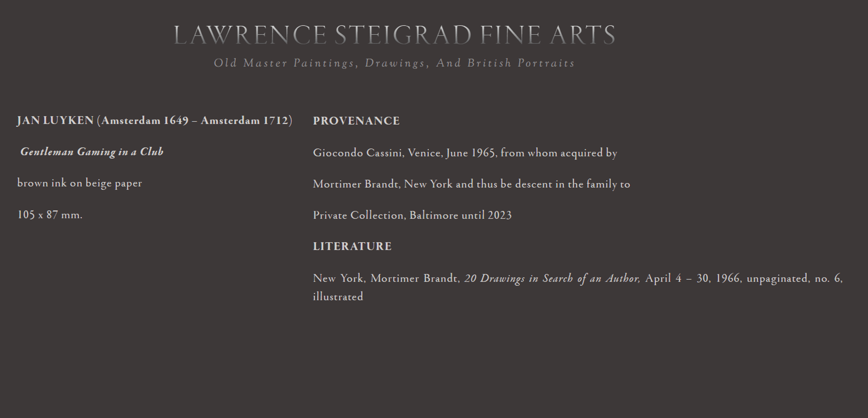The height and width of the screenshot is (418, 868).
Task: Click the 105 x 87 mm dimensions
Action: point(50,215)
